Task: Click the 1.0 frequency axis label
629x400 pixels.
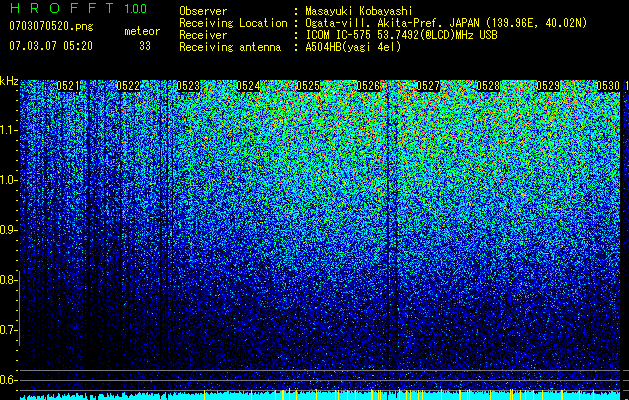Action: click(x=8, y=180)
